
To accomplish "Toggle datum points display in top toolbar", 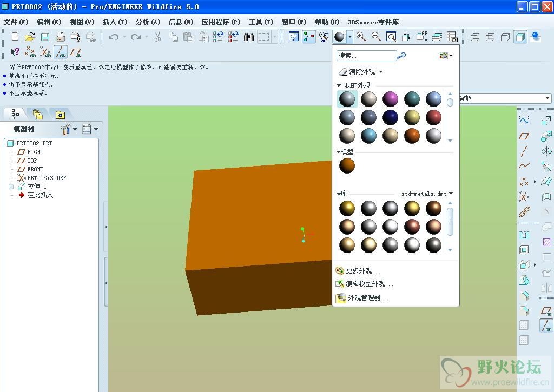I will (30, 52).
